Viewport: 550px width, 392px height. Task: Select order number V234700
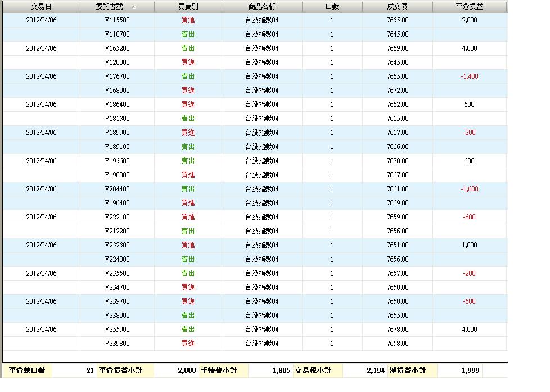[x=117, y=287]
